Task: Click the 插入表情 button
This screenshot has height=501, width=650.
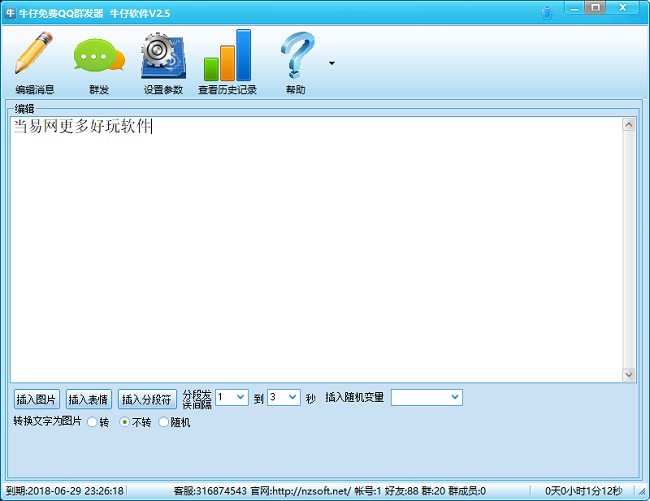Action: pyautogui.click(x=89, y=399)
